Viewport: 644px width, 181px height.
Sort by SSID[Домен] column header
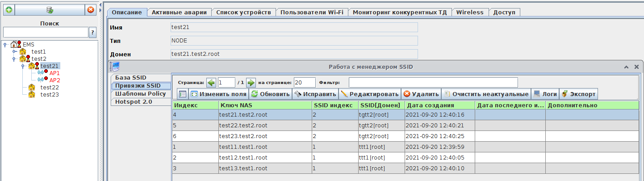click(381, 105)
